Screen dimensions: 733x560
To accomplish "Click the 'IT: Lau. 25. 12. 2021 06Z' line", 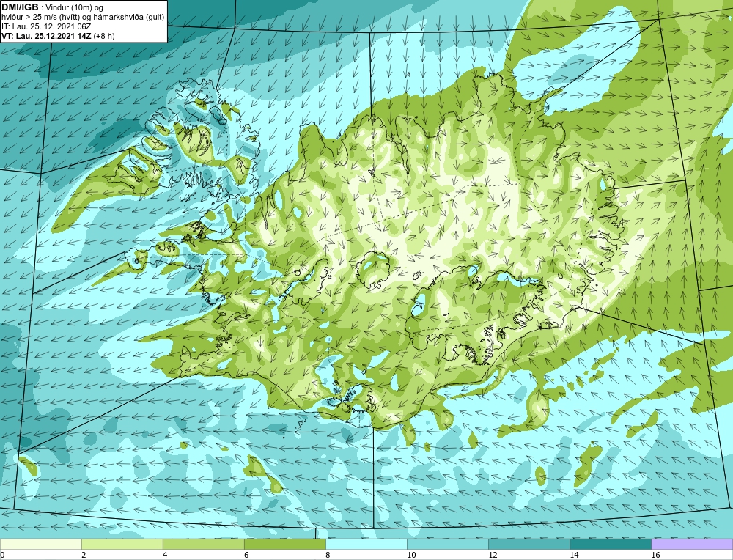I will click(45, 26).
